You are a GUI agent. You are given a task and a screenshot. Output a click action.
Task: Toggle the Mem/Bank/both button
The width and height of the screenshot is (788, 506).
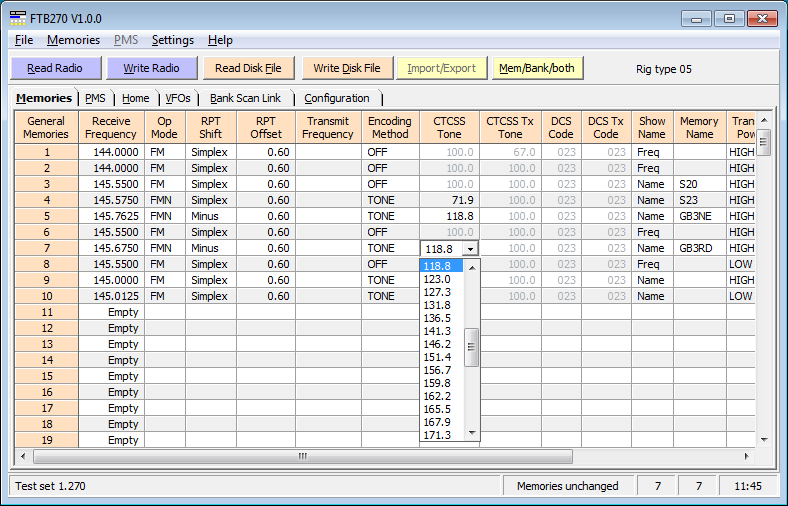click(x=537, y=68)
